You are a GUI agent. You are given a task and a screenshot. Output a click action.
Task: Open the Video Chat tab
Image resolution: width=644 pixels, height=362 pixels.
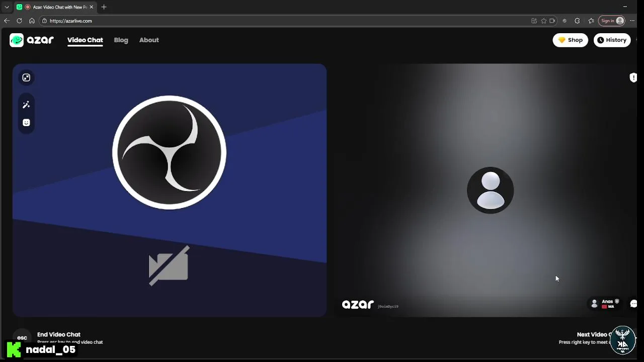pyautogui.click(x=85, y=40)
